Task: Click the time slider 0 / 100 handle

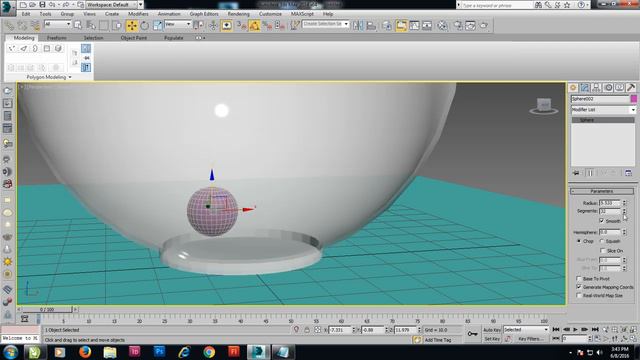Action: 47,309
